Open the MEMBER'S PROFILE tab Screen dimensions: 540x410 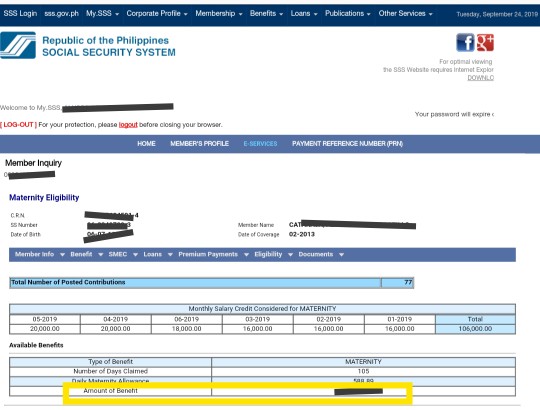pyautogui.click(x=199, y=144)
